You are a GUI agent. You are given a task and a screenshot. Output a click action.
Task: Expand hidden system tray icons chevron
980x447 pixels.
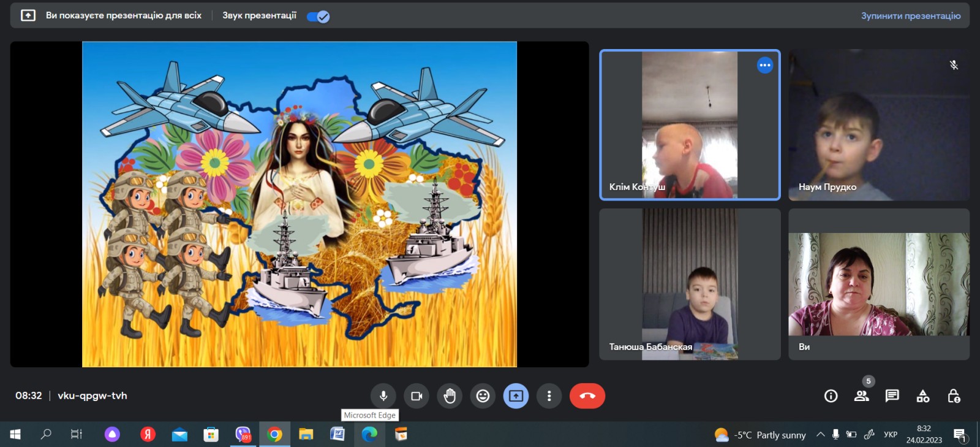820,434
